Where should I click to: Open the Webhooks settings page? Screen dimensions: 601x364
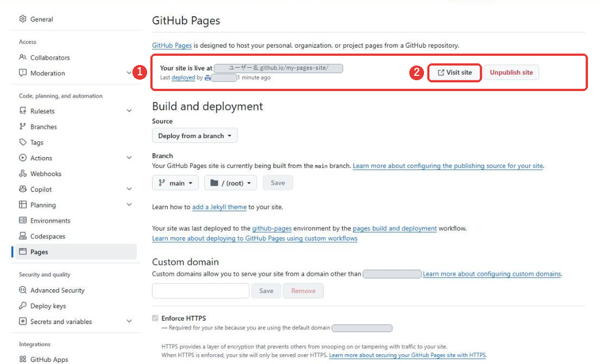(76, 174)
